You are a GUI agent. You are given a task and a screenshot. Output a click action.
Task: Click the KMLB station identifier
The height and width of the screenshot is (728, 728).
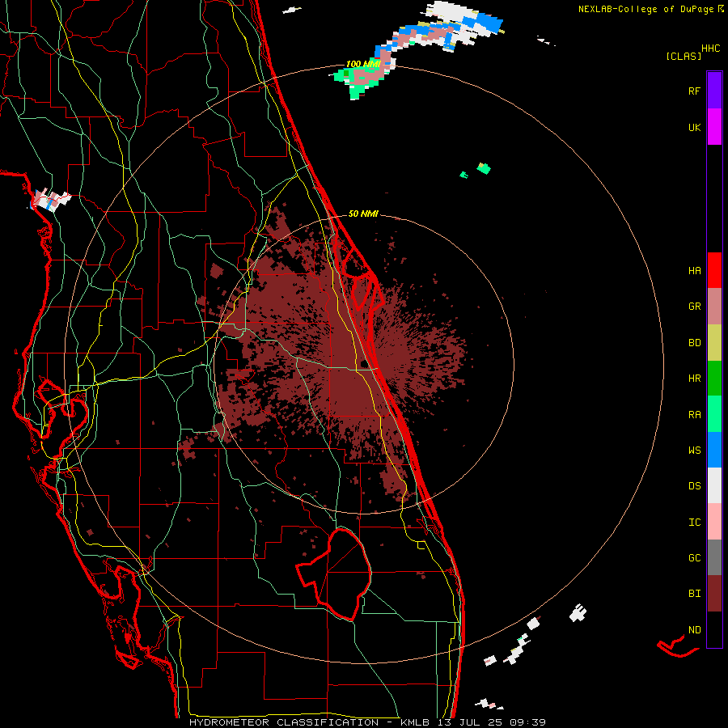417,722
